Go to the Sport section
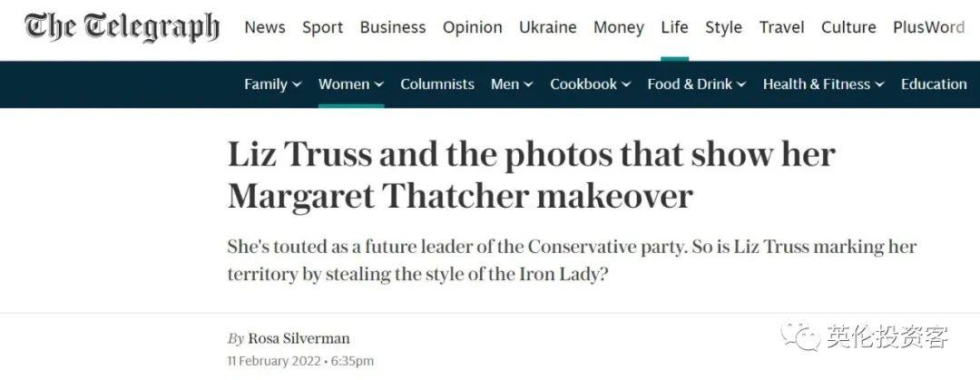 coord(322,27)
